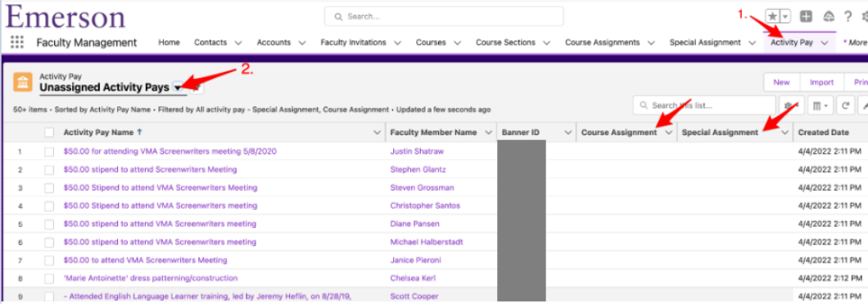The width and height of the screenshot is (868, 304).
Task: Click the Favorites star icon
Action: coord(772,16)
